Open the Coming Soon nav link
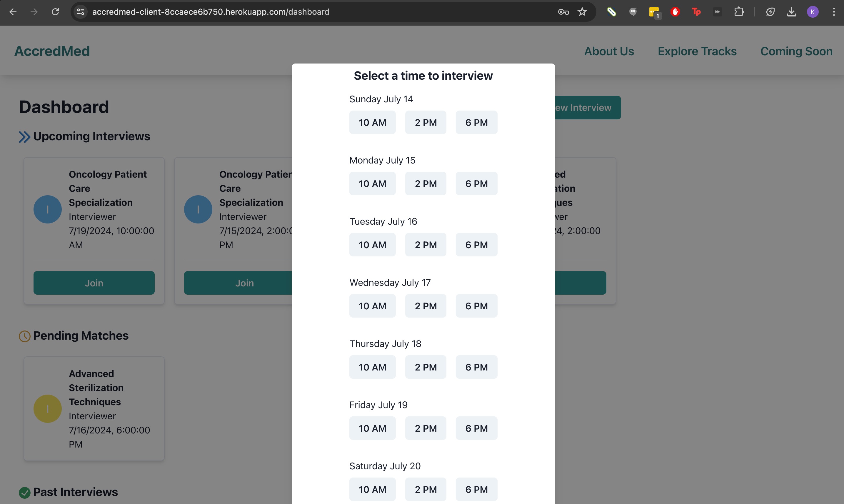 [796, 51]
